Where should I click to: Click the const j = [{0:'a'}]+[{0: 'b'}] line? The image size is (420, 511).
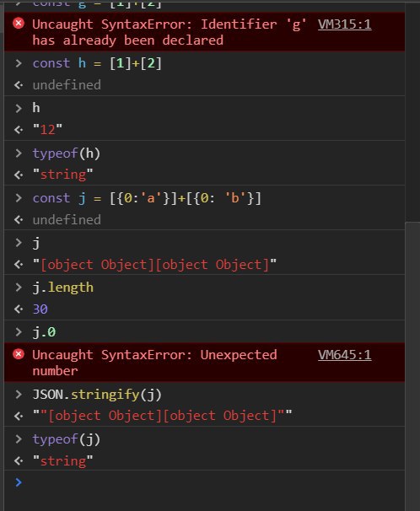pyautogui.click(x=147, y=198)
